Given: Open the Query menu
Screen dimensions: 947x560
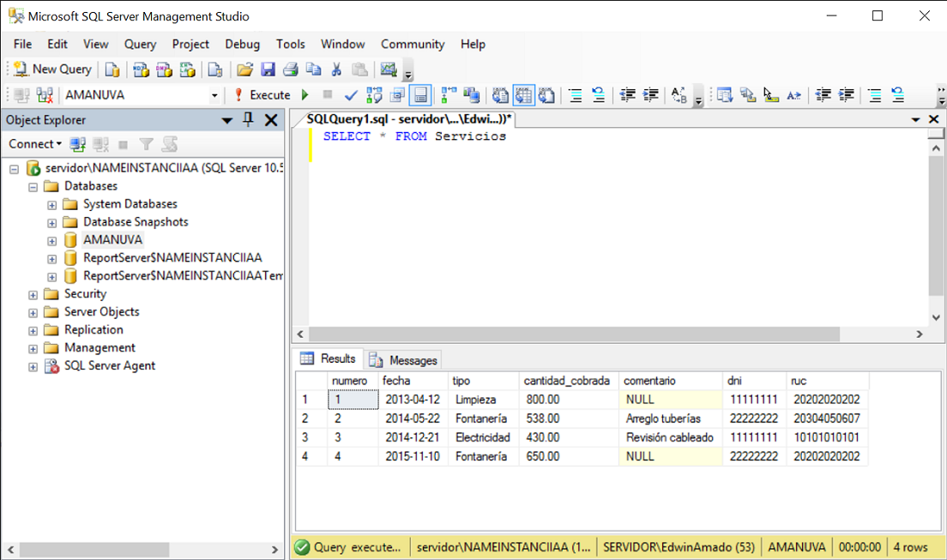Looking at the screenshot, I should click(140, 44).
